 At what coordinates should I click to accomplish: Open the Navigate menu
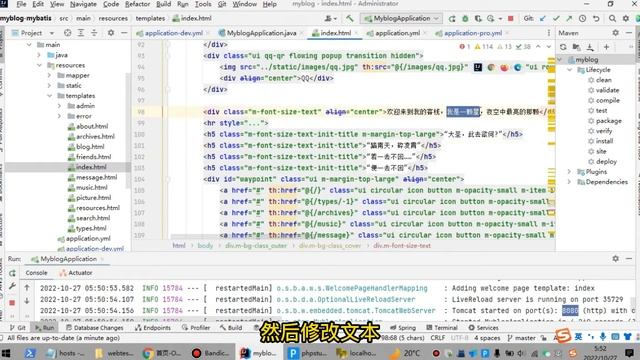[83, 4]
